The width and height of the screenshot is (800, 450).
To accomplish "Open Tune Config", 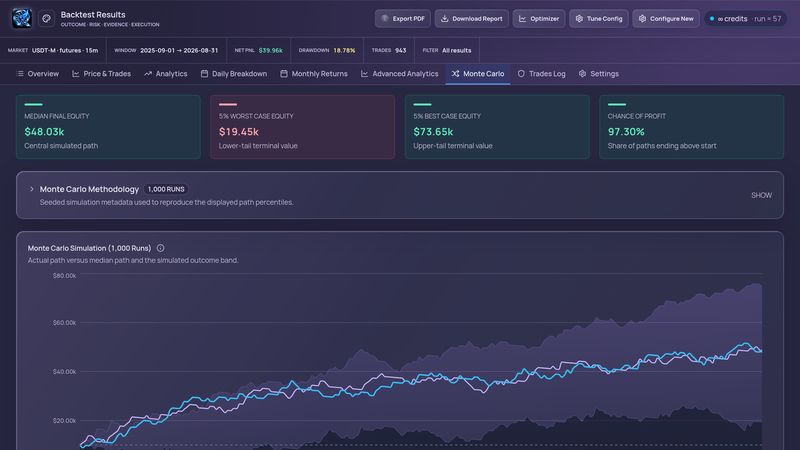I will point(598,18).
